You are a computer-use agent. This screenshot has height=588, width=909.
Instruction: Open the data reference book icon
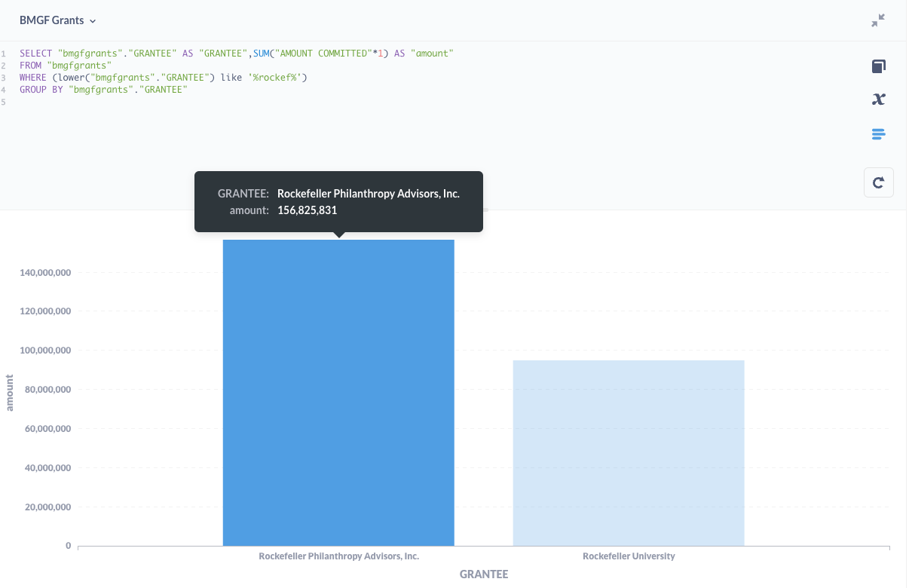pyautogui.click(x=878, y=66)
